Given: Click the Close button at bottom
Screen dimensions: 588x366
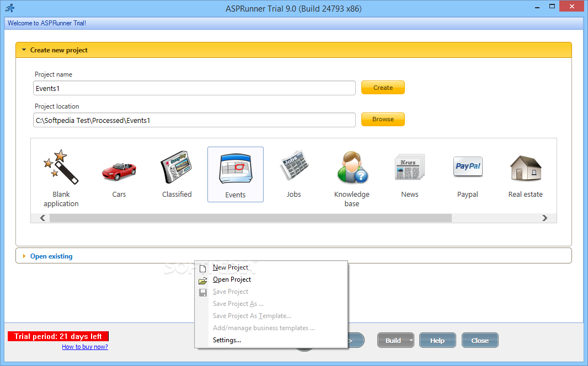Looking at the screenshot, I should click(480, 341).
